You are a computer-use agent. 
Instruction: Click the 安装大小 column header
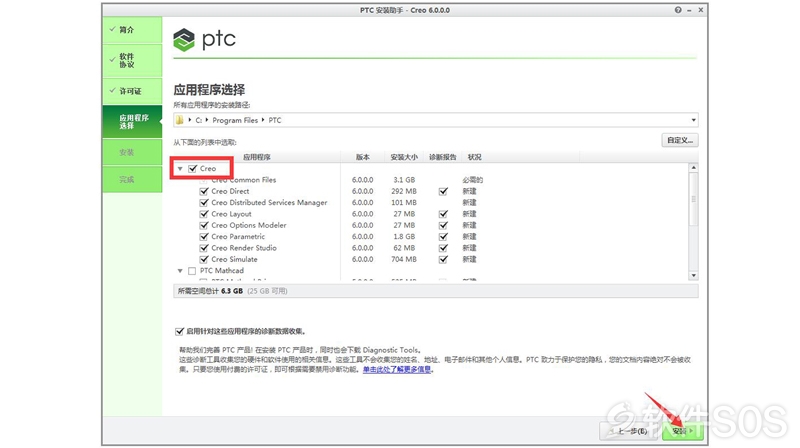(404, 157)
